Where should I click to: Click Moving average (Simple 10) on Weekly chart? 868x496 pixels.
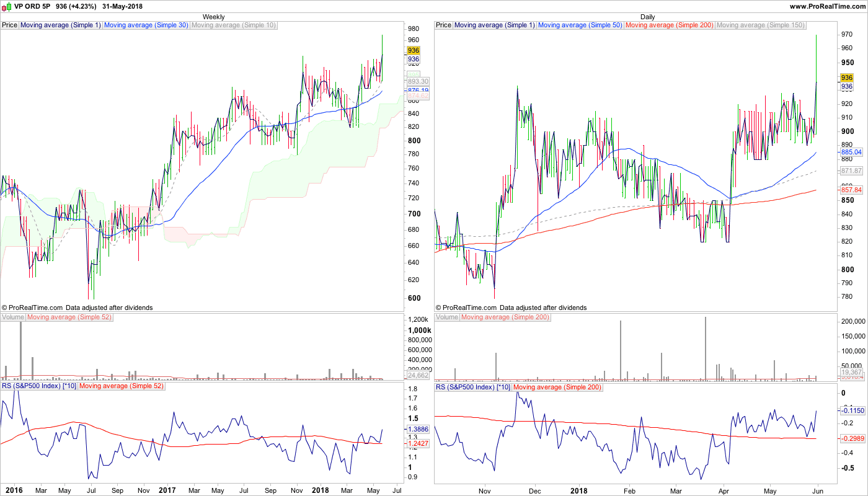pyautogui.click(x=234, y=25)
